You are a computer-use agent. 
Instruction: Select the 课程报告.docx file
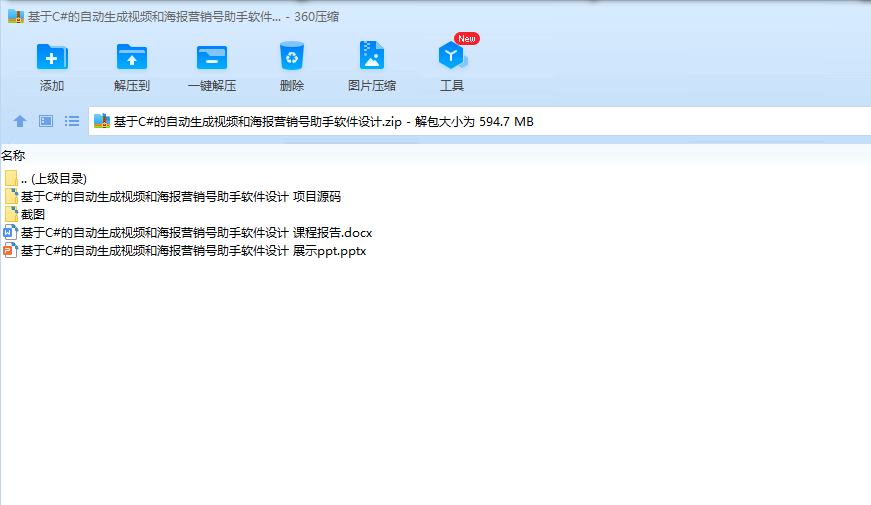[188, 233]
